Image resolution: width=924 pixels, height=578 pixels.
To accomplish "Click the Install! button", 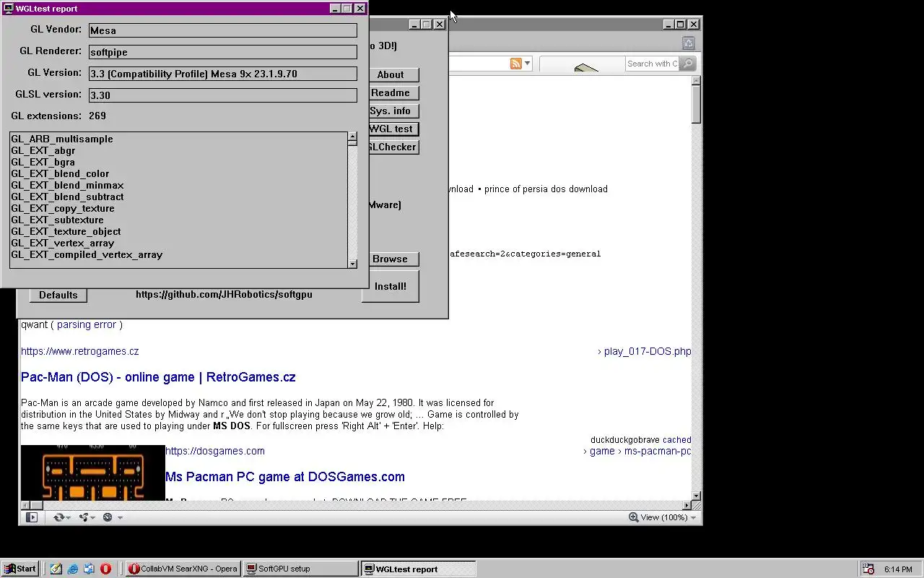I will click(391, 286).
